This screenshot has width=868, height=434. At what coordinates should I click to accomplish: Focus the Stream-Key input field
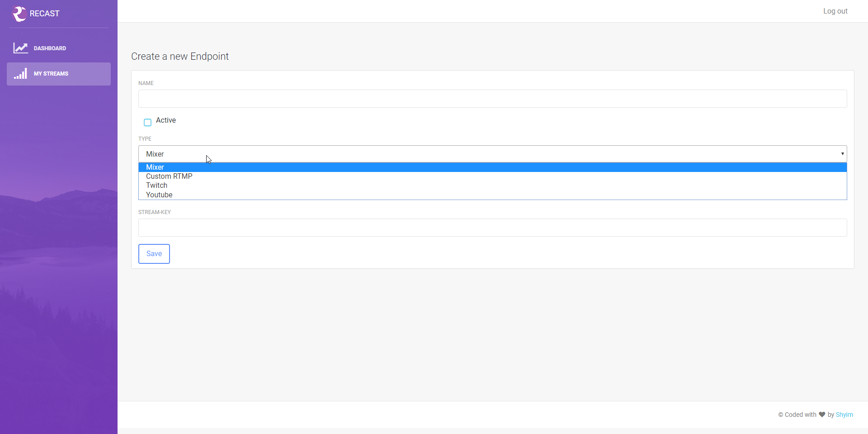[492, 228]
